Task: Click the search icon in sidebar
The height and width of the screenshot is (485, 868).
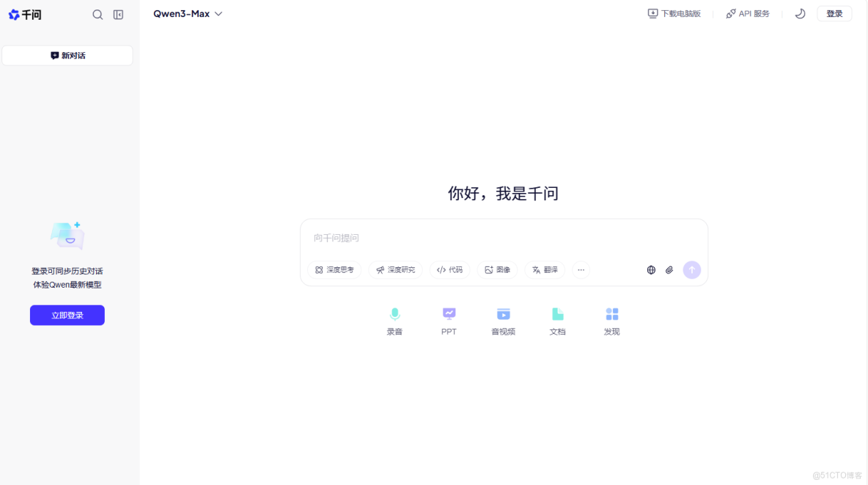Action: coord(98,14)
